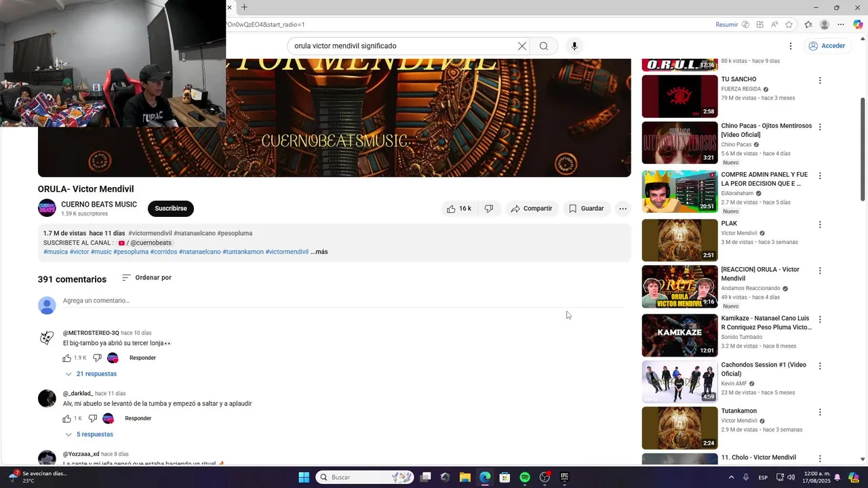Share the video with Compartir
868x488 pixels.
(x=532, y=209)
